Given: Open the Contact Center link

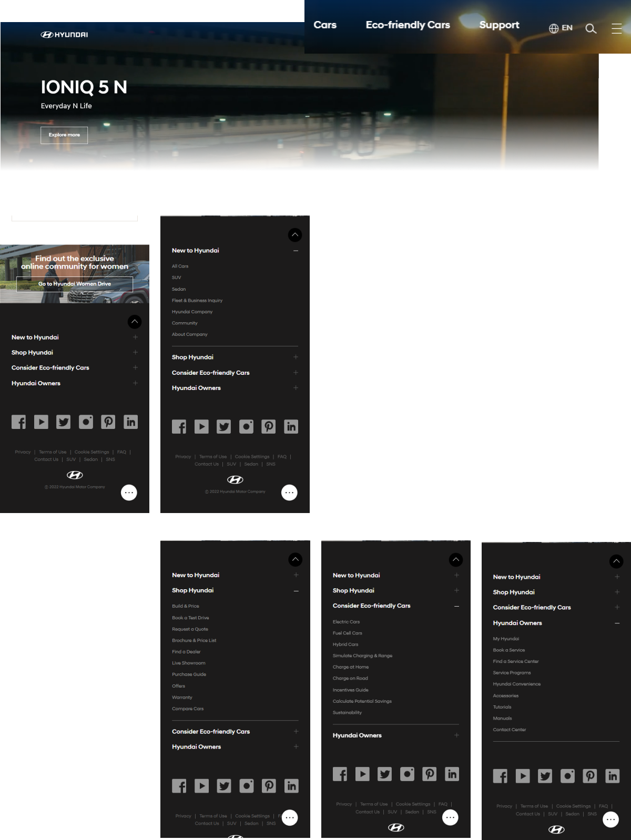Looking at the screenshot, I should pos(510,730).
